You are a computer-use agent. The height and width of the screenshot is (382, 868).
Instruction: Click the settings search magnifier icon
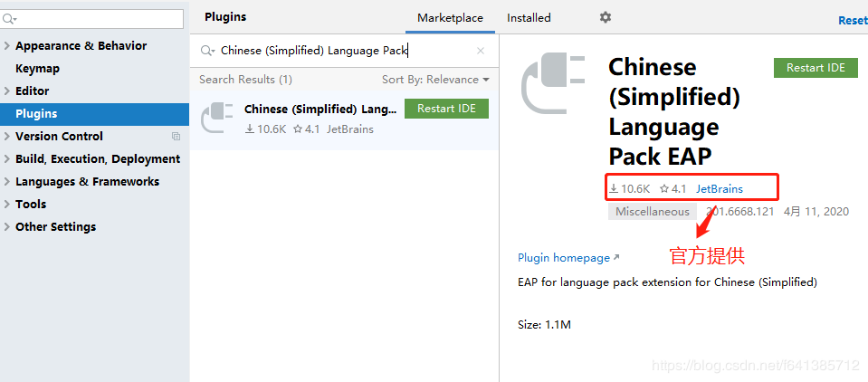(9, 19)
